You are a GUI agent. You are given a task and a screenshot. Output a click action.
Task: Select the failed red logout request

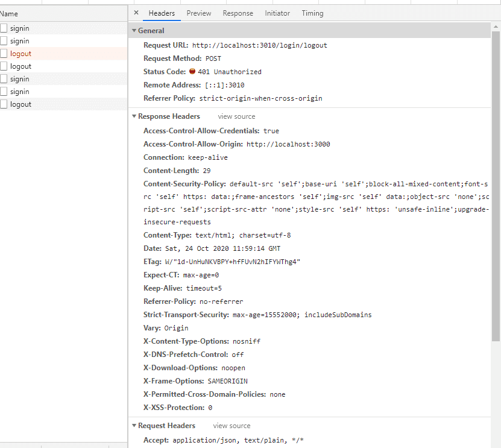click(20, 54)
